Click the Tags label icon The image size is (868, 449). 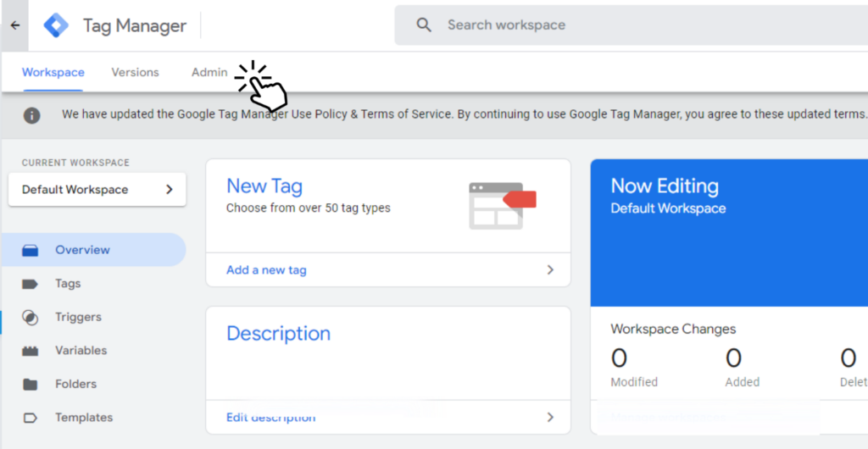coord(30,284)
